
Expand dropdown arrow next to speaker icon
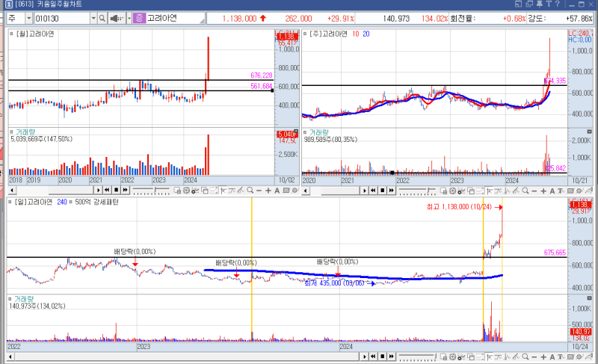point(129,18)
